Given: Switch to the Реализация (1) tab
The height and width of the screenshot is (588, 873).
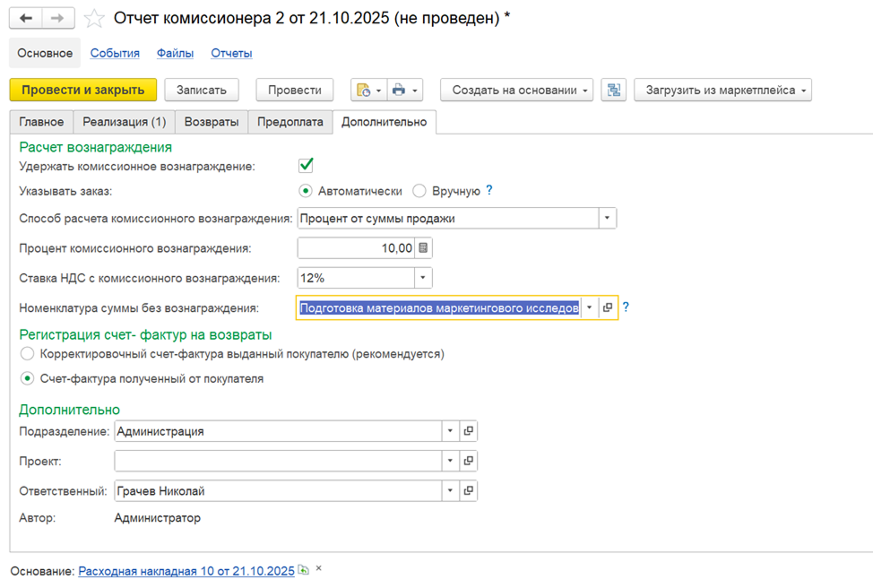Looking at the screenshot, I should pyautogui.click(x=125, y=122).
